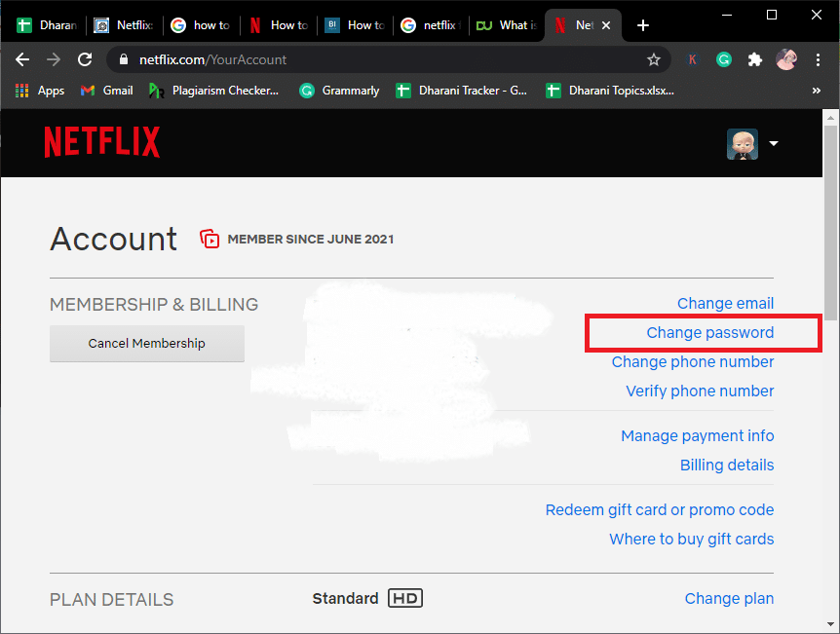Click the PLAN DETAILS heading
This screenshot has height=634, width=840.
coord(111,599)
